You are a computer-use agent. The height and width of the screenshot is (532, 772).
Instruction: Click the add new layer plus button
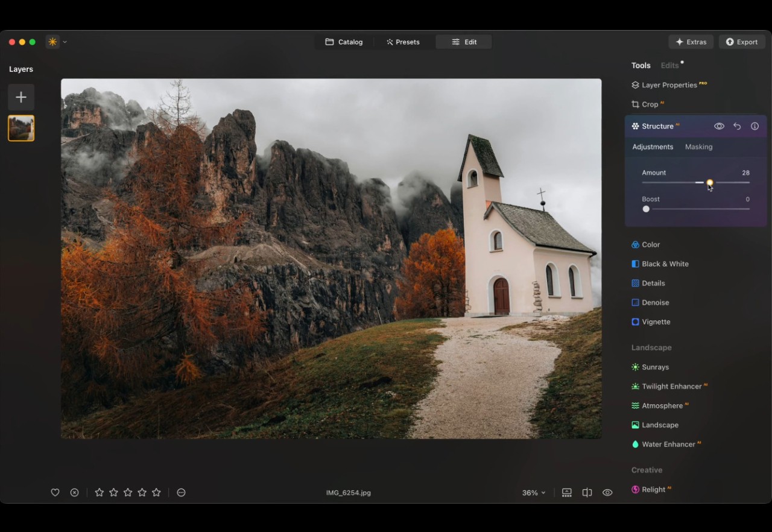point(21,97)
